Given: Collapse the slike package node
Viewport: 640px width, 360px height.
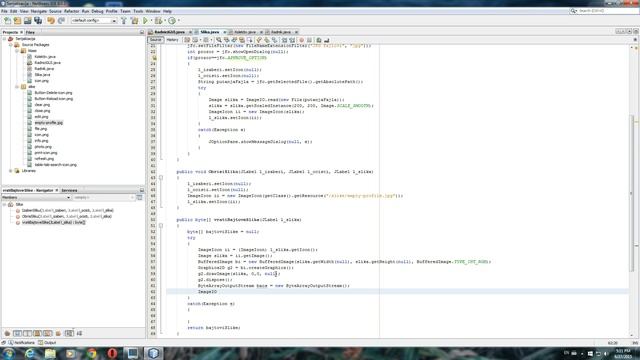Looking at the screenshot, I should click(17, 87).
